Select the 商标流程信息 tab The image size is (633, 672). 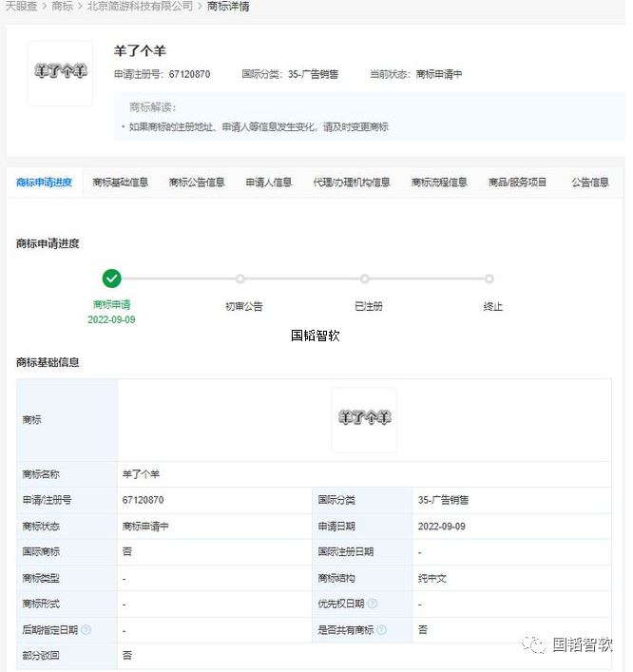[439, 182]
